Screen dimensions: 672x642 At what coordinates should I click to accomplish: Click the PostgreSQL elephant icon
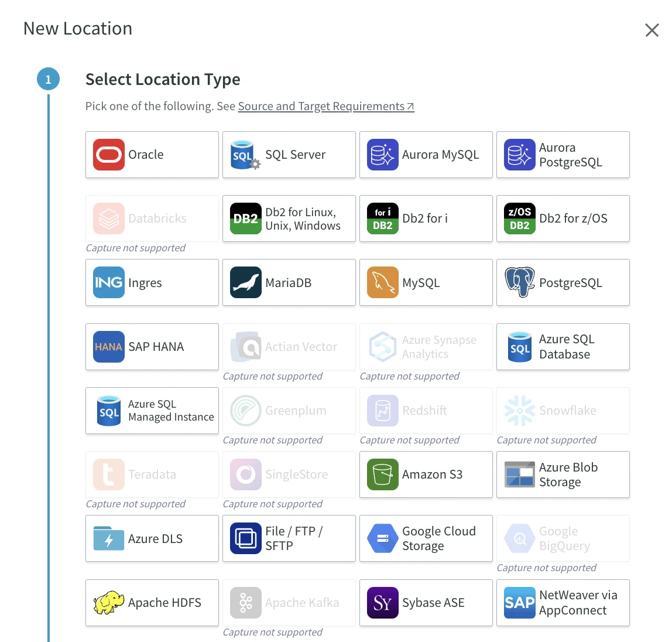point(519,282)
